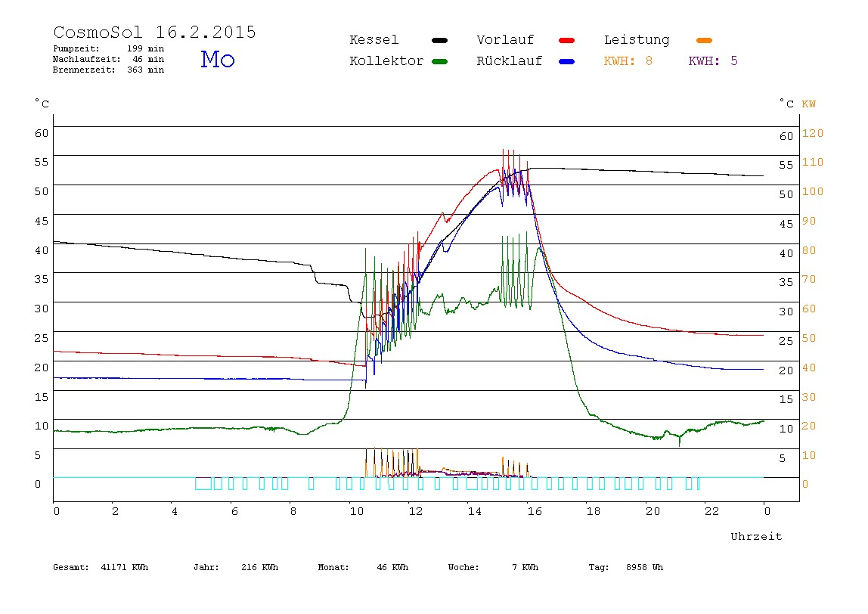Image resolution: width=868 pixels, height=614 pixels.
Task: Click the blue weekday label Mo
Action: 218,59
